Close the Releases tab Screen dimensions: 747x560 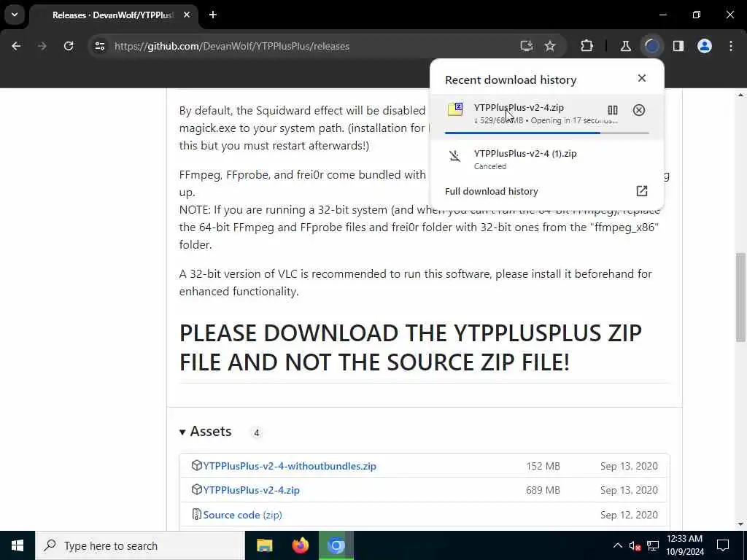187,15
